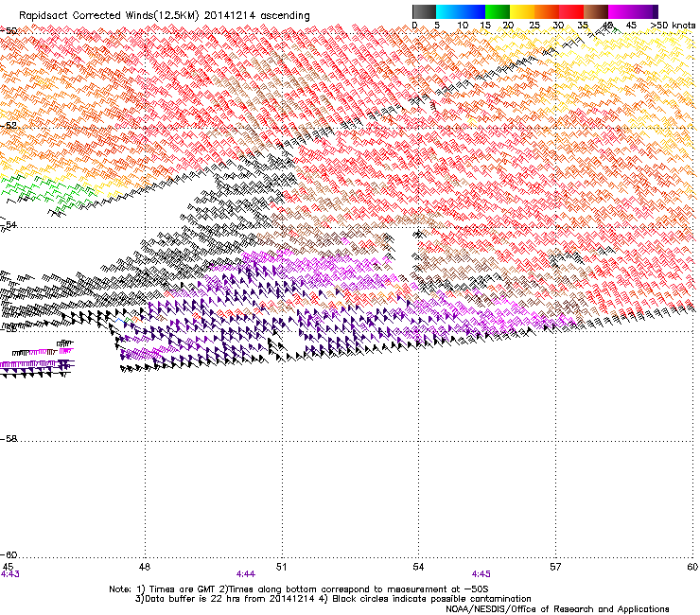This screenshot has height=615, width=700.
Task: Click the latitude label '-60'
Action: click(9, 555)
